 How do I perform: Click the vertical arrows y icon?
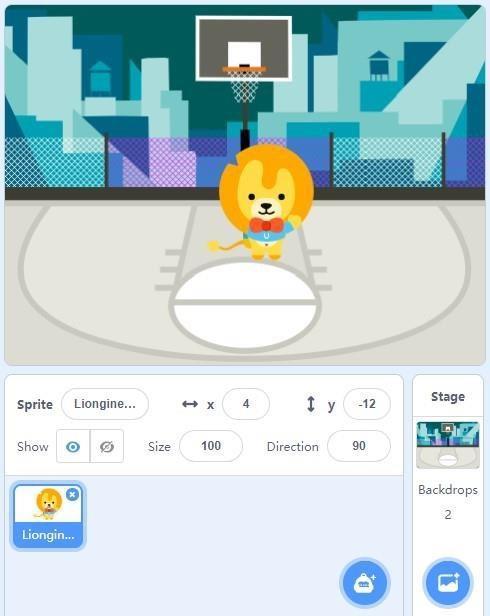pyautogui.click(x=311, y=404)
